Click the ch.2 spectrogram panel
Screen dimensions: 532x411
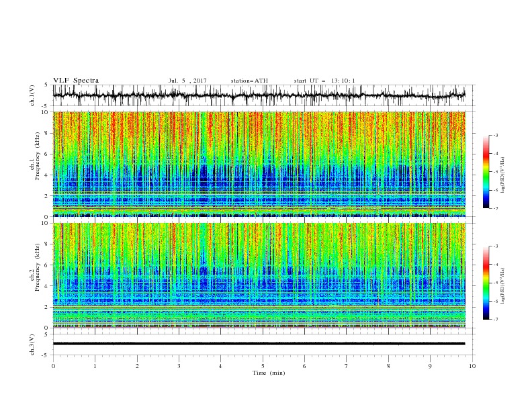[259, 275]
